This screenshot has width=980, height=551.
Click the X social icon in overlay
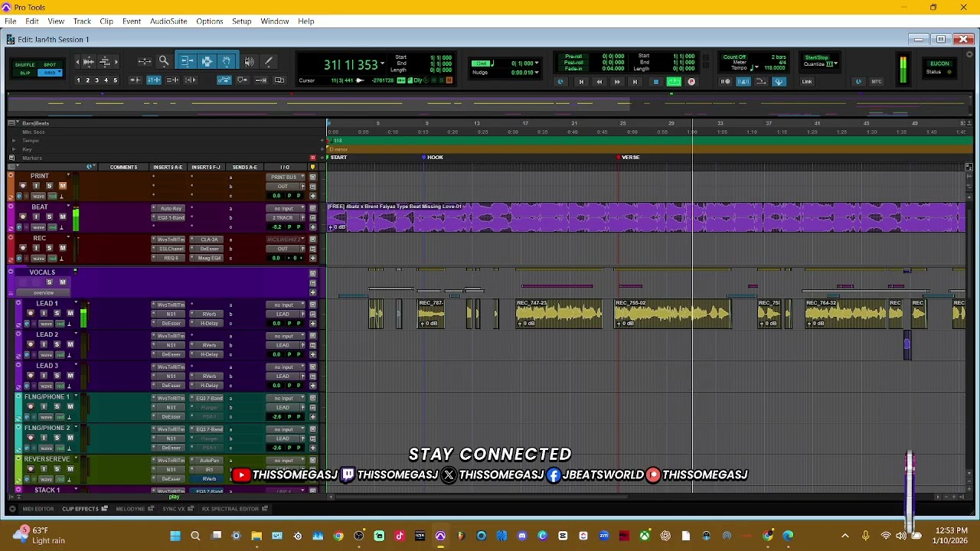click(x=449, y=474)
